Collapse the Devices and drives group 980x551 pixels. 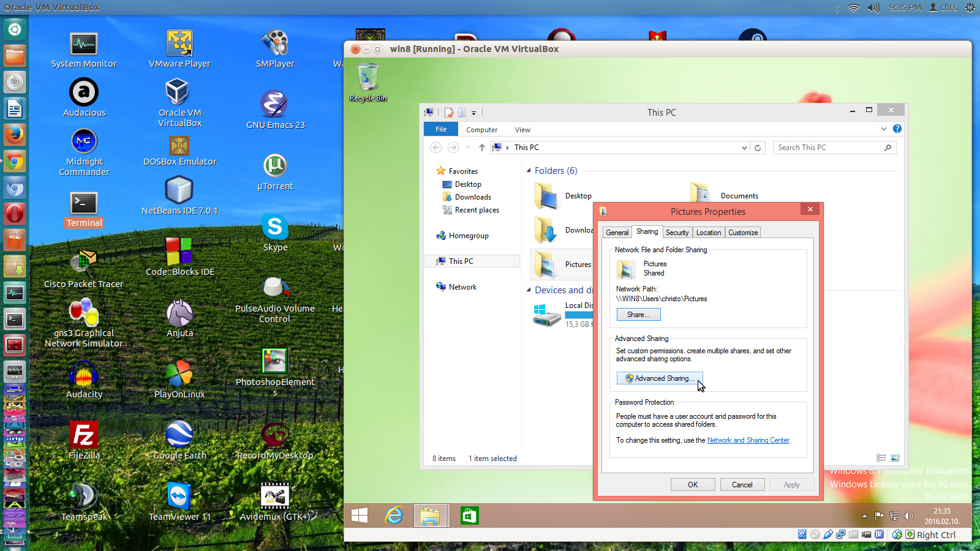click(x=529, y=290)
